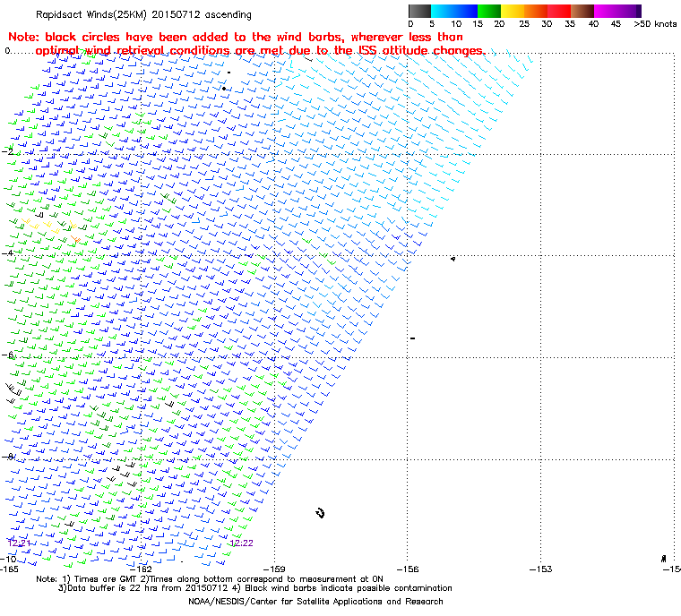Screen dimensions: 681x616
Task: Click the '20' legend scale label
Action: pos(499,24)
